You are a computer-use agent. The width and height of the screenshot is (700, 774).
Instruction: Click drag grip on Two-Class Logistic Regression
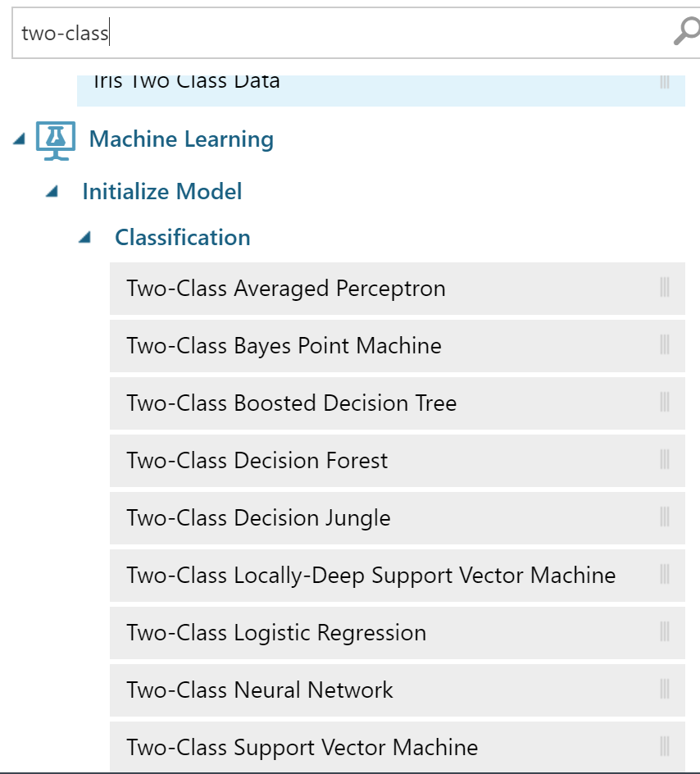click(x=665, y=632)
